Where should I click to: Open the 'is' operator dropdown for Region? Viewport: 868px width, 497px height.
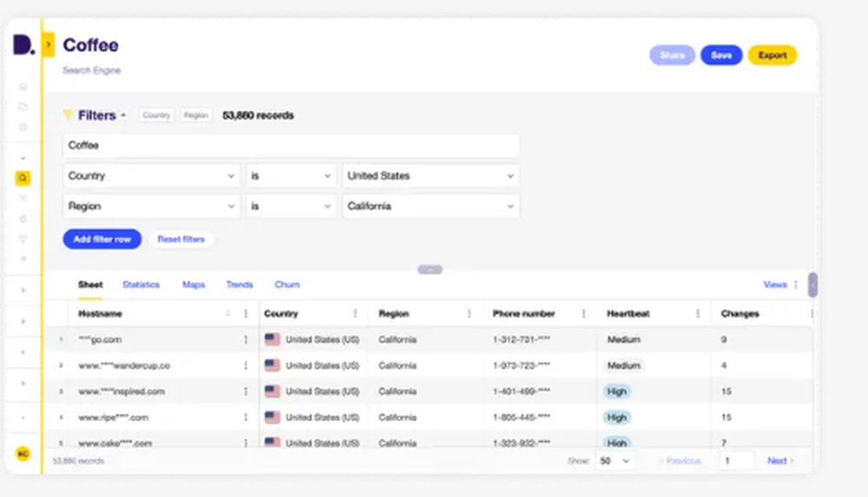(x=291, y=206)
